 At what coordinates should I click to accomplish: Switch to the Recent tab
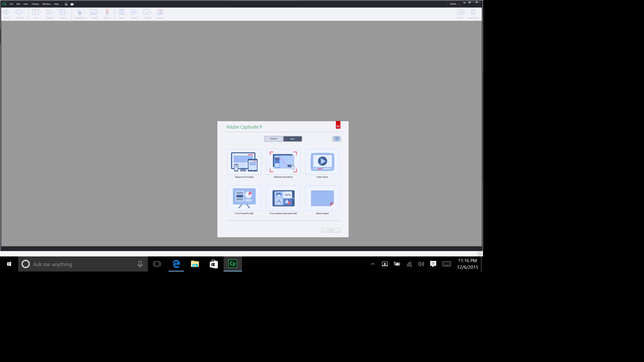click(x=274, y=139)
